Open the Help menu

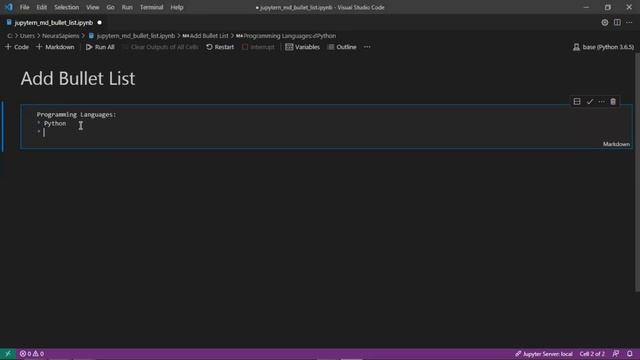[x=177, y=7]
